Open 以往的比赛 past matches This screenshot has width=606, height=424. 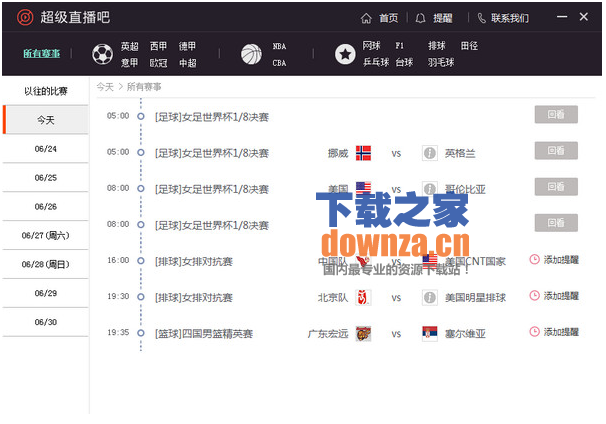pyautogui.click(x=46, y=91)
